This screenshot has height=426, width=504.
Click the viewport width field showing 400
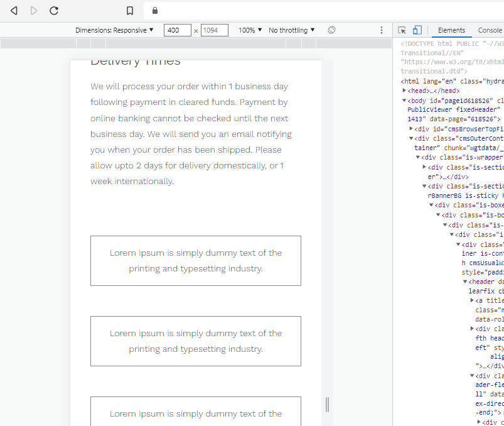178,30
